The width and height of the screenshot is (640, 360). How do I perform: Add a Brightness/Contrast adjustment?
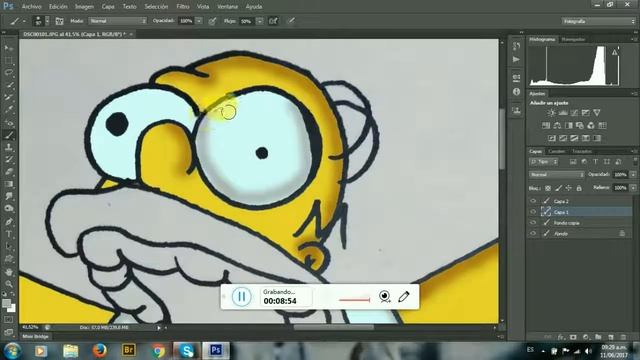(x=551, y=113)
